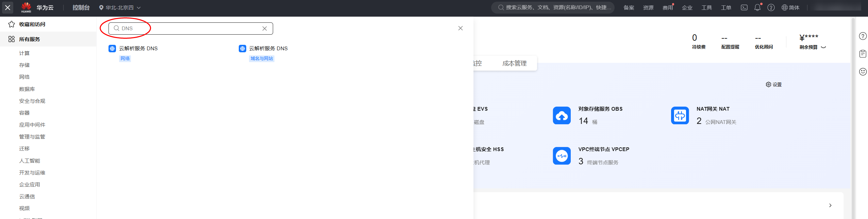Select the 企业应用 category
Screen dimensions: 868x219
pos(30,184)
